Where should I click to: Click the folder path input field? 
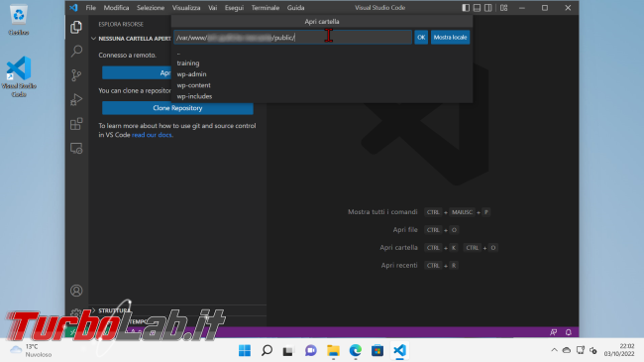[x=293, y=38]
